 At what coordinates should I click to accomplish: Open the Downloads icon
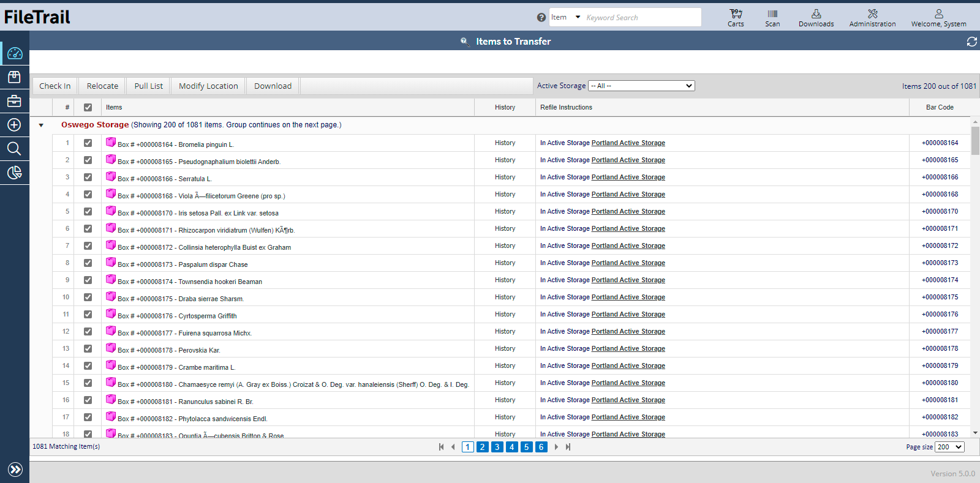[x=816, y=17]
